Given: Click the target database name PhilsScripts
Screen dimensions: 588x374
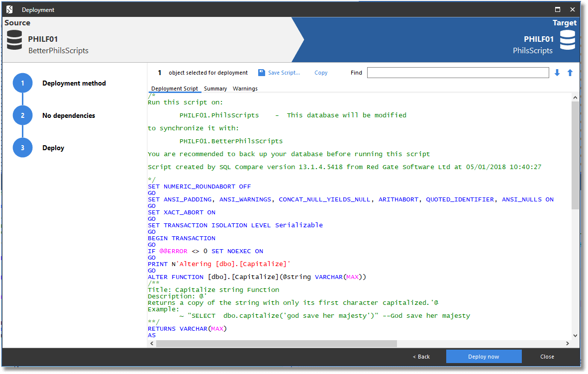Looking at the screenshot, I should 532,51.
